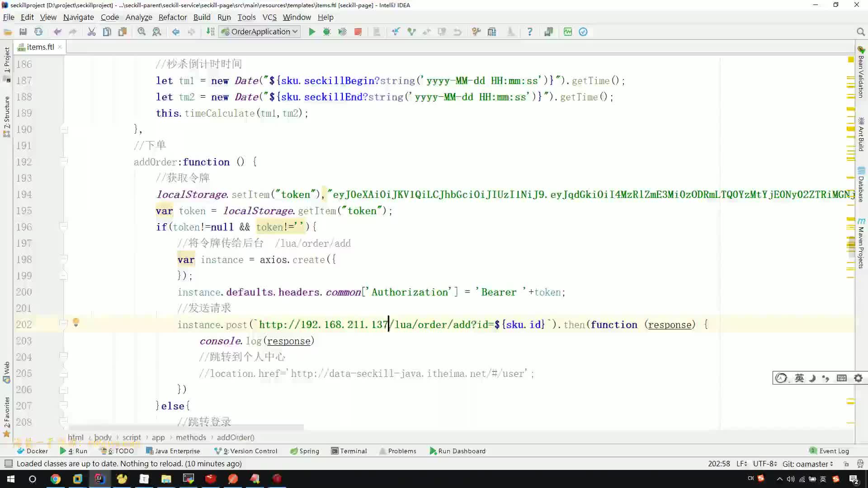Open Search Everywhere magnifier

[x=861, y=32]
